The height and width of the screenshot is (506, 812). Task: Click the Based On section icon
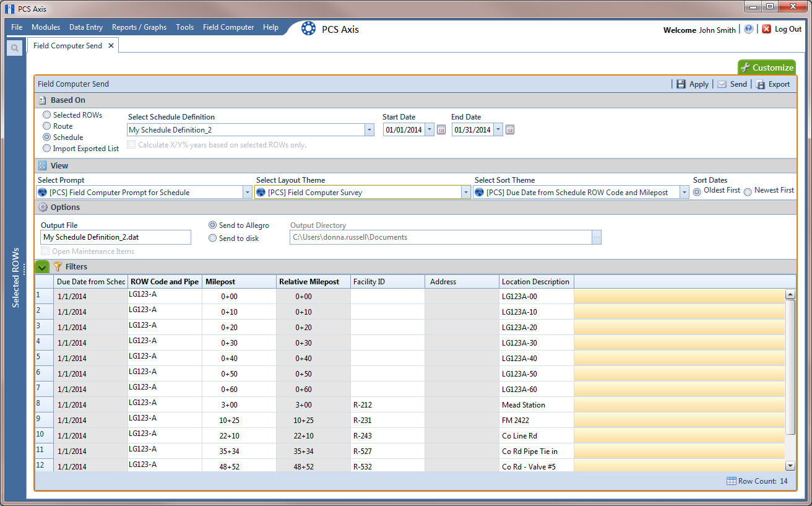43,100
